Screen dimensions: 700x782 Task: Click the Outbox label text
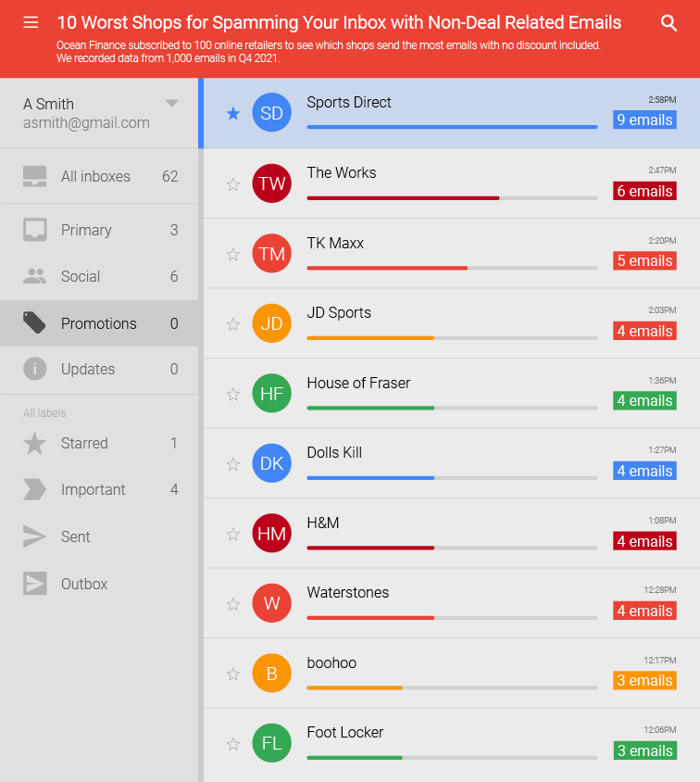pos(84,584)
